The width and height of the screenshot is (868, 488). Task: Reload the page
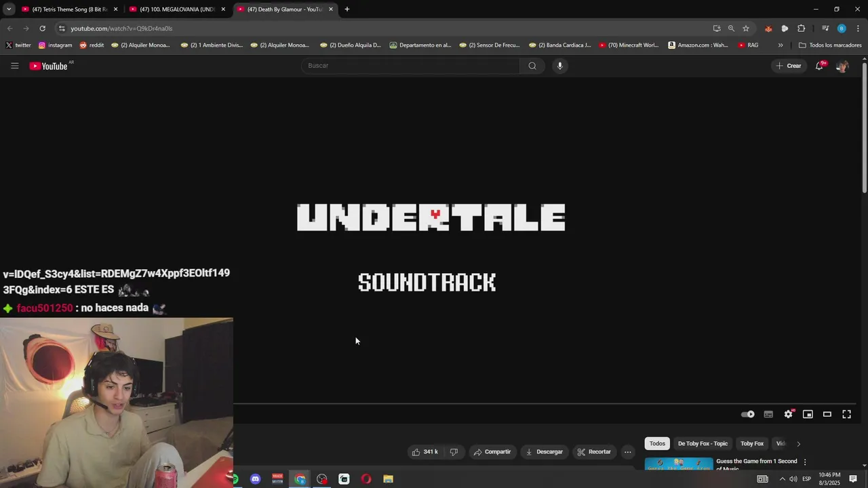42,28
